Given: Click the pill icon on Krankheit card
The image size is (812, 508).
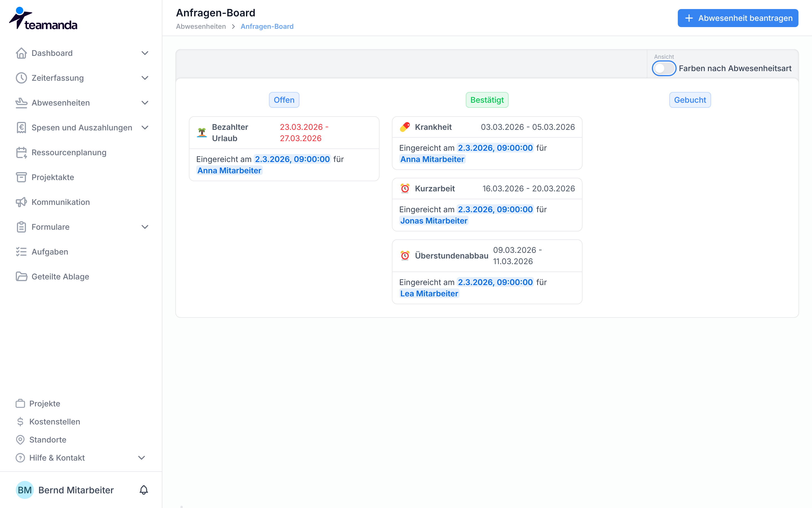Looking at the screenshot, I should (405, 127).
